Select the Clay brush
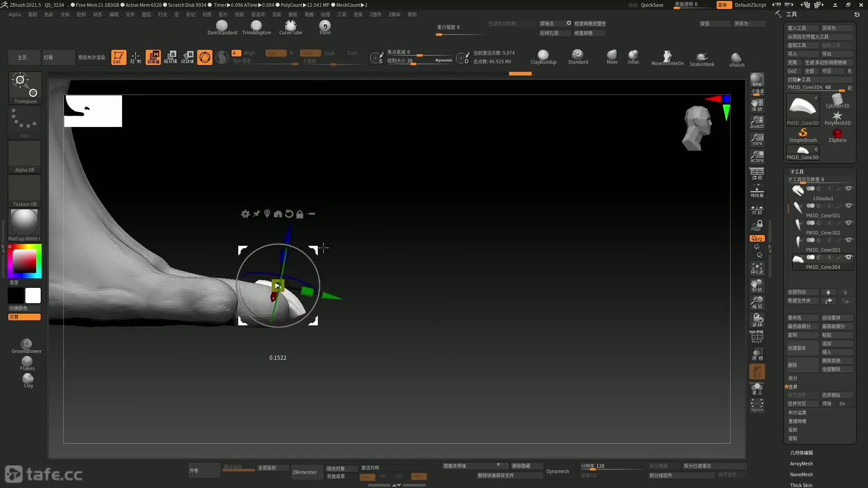 (x=28, y=380)
